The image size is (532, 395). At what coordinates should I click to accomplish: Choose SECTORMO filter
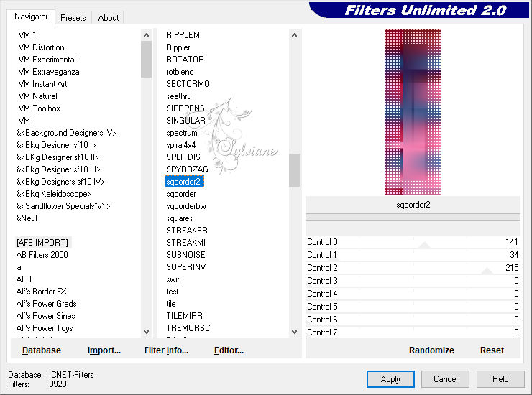pyautogui.click(x=188, y=84)
